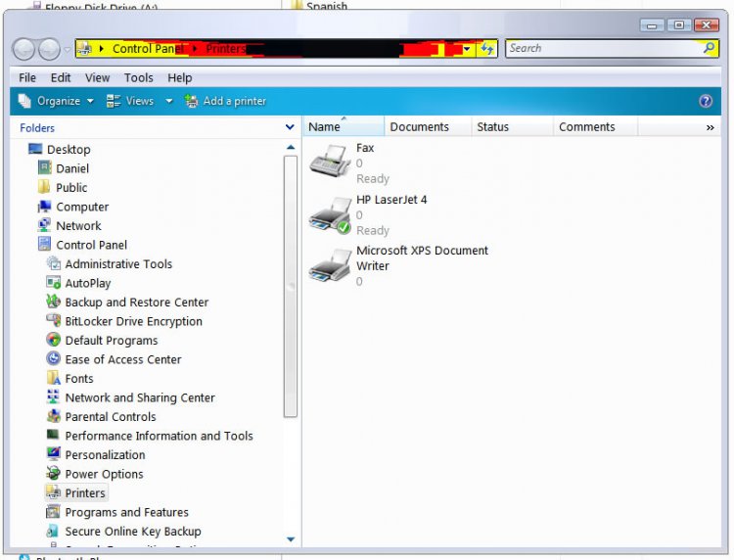
Task: Open the Edit menu
Action: (61, 77)
